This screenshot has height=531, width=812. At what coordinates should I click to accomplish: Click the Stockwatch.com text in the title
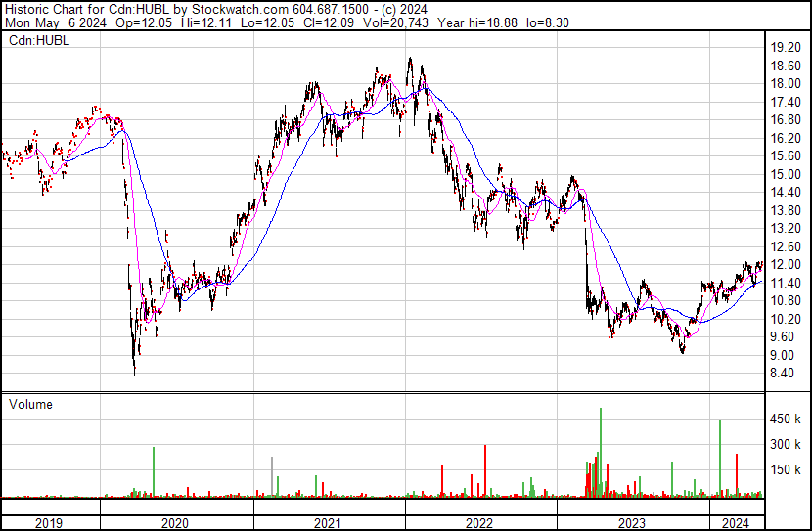[241, 9]
